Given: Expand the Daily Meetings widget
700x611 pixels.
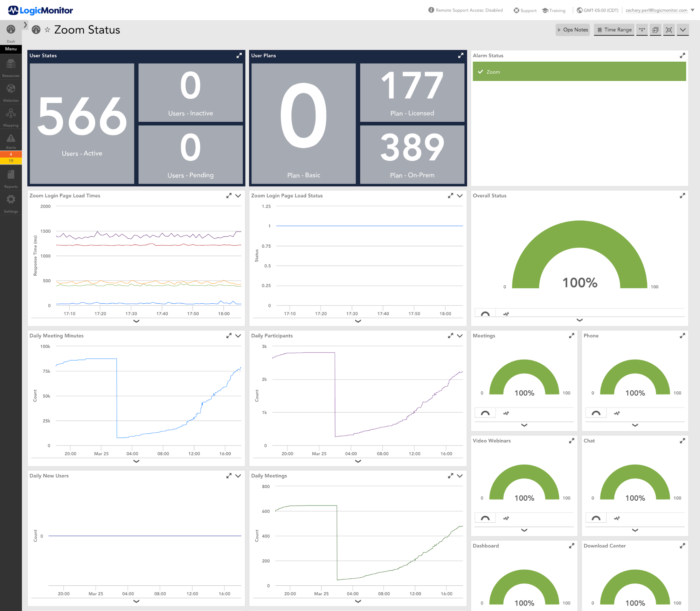Looking at the screenshot, I should (x=450, y=476).
